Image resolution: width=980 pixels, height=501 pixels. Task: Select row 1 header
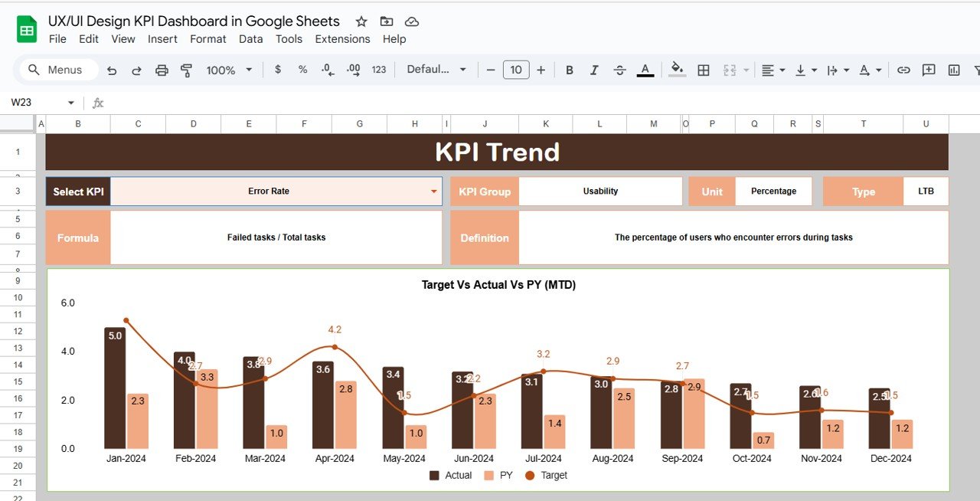click(18, 152)
